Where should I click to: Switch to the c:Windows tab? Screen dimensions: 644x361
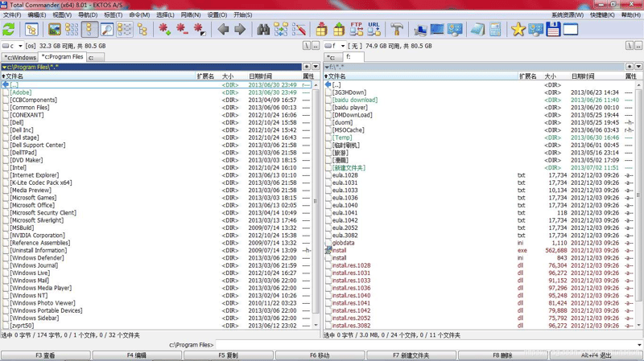pos(19,57)
